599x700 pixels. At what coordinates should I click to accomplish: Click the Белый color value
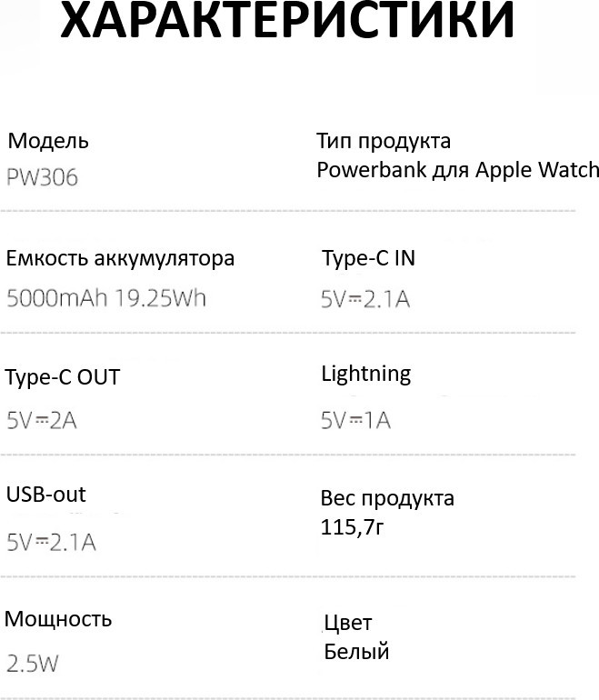356,652
